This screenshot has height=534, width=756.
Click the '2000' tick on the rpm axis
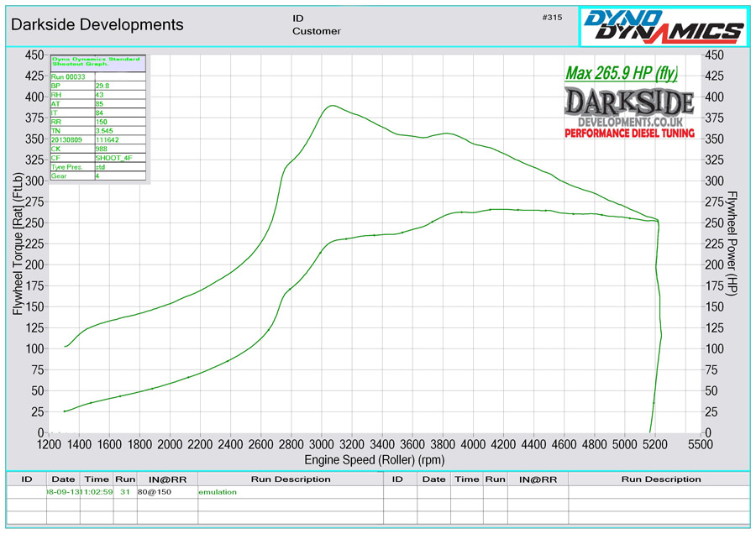(x=170, y=444)
